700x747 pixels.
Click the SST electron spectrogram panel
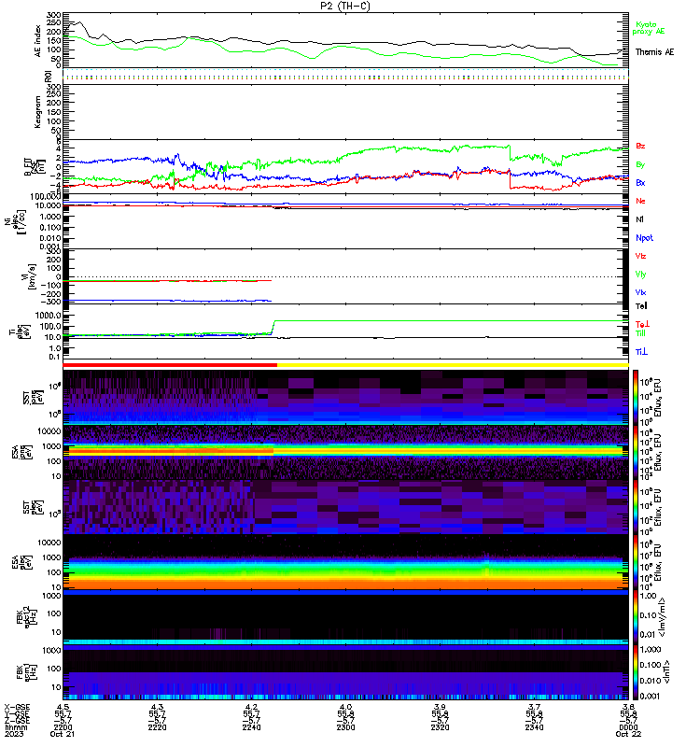click(x=345, y=507)
